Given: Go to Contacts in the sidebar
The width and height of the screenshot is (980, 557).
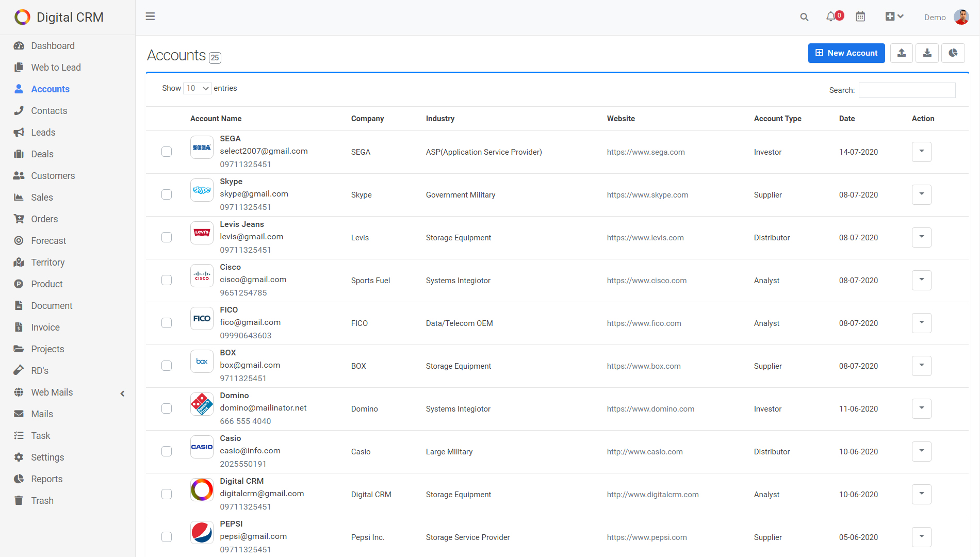Looking at the screenshot, I should click(x=49, y=111).
